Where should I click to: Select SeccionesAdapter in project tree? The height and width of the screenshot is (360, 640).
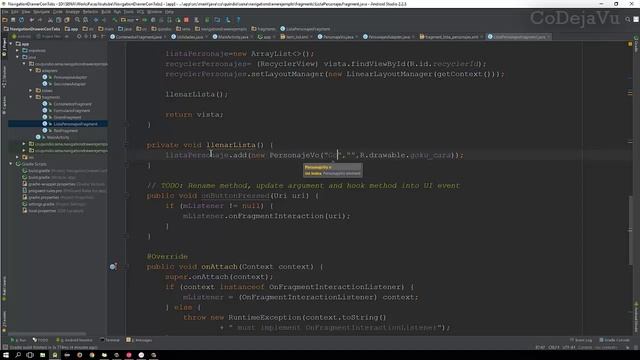(69, 84)
